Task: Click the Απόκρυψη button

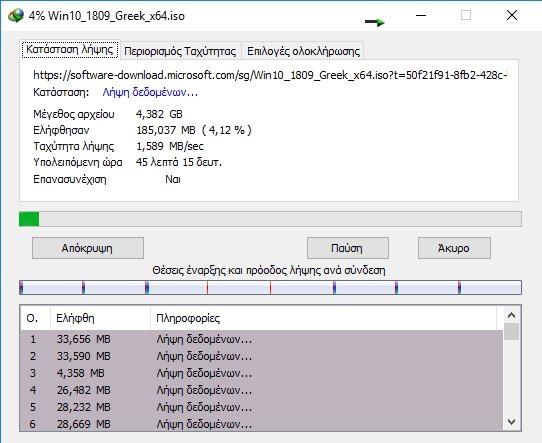Action: pyautogui.click(x=88, y=248)
